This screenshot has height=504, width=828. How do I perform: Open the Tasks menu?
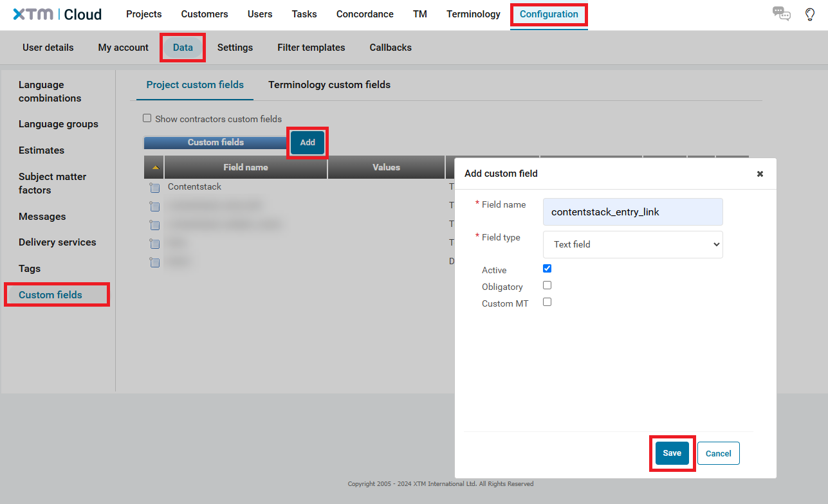tap(304, 14)
